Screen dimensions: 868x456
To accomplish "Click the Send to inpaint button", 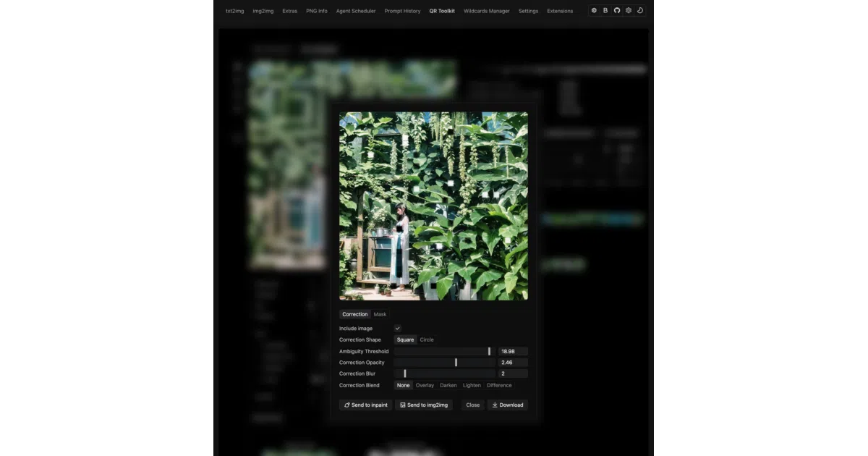I will (365, 405).
